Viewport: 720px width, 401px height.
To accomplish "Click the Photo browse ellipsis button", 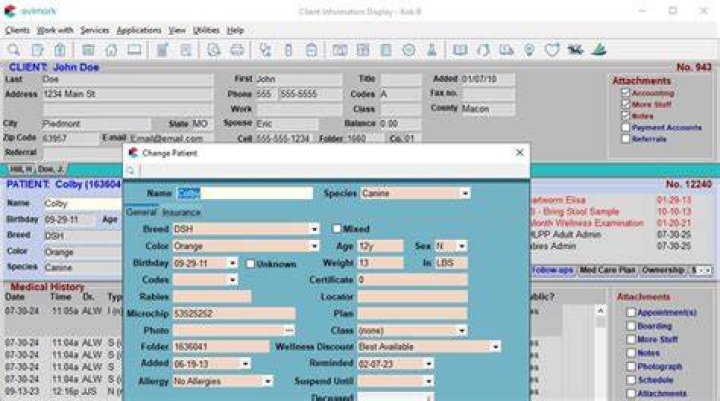I will click(x=289, y=330).
